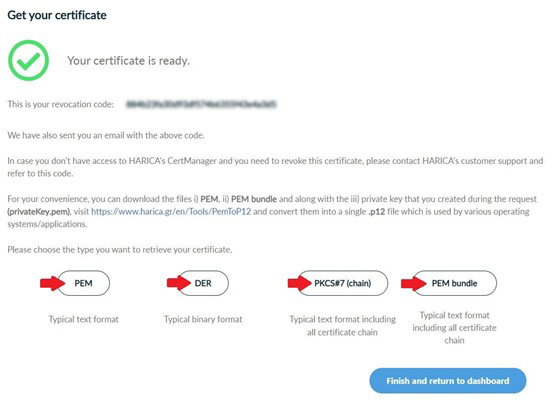Click the 'Your certificate is ready.' message
Viewport: 554px width, 403px height.
point(129,61)
